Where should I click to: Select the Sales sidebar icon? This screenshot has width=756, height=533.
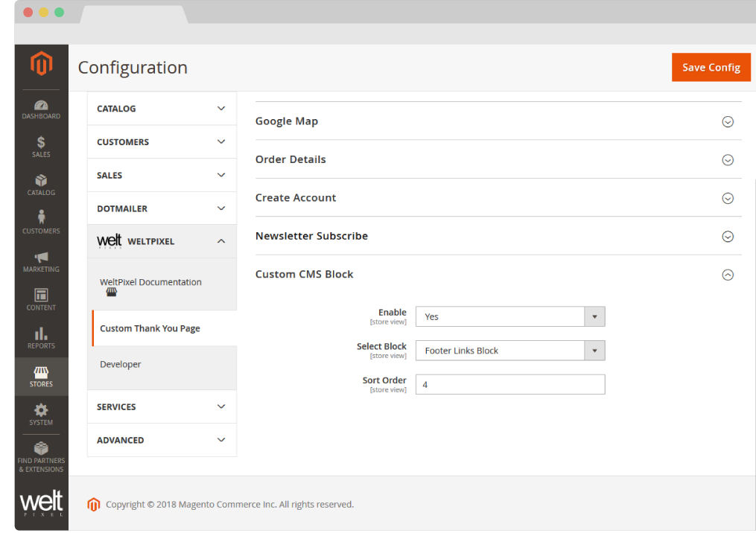pyautogui.click(x=41, y=148)
